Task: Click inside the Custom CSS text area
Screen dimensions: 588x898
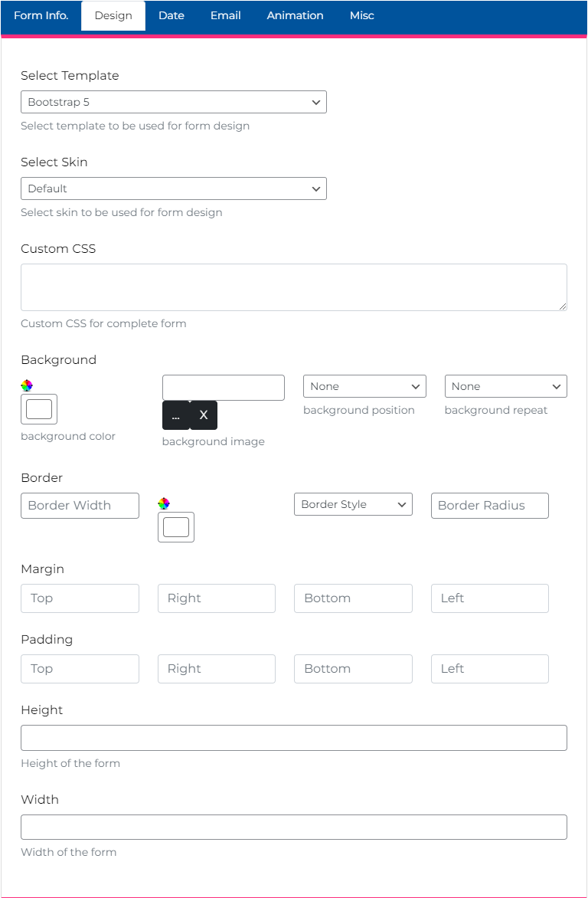Action: point(294,287)
